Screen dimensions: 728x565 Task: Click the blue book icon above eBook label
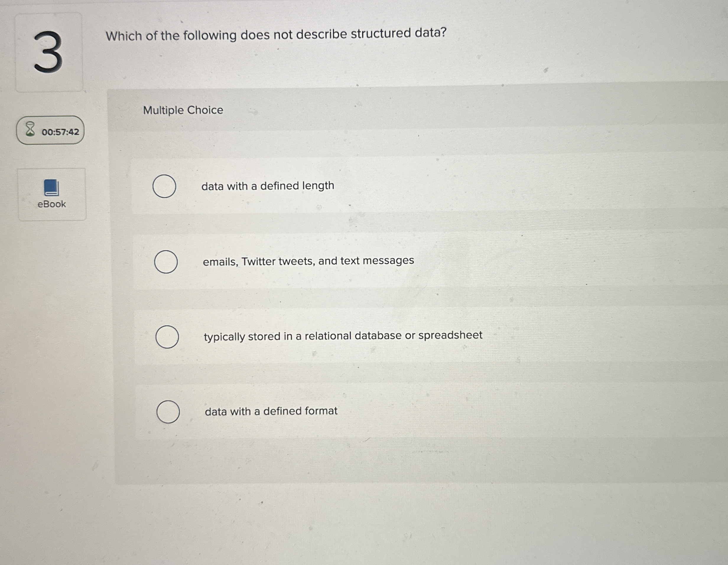(51, 187)
